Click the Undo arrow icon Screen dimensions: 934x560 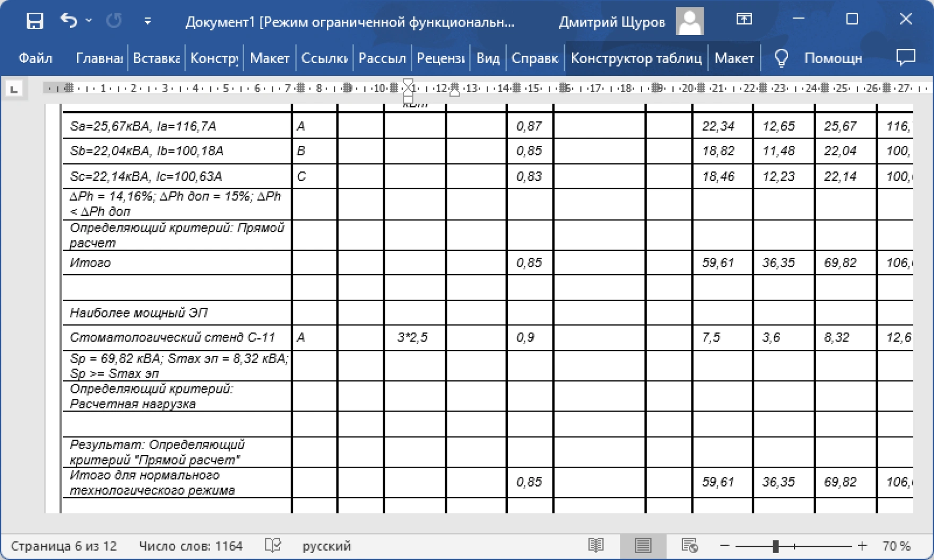click(x=69, y=21)
